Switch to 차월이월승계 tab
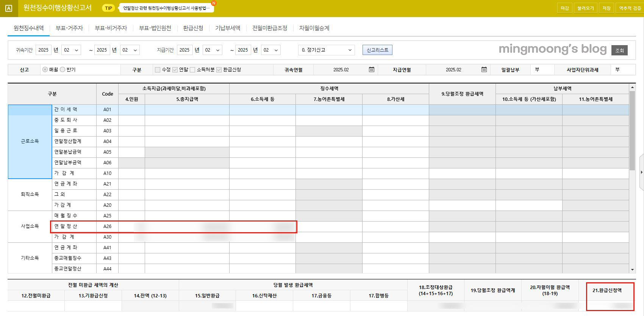Viewport: 644px width, 316px height. (x=314, y=28)
